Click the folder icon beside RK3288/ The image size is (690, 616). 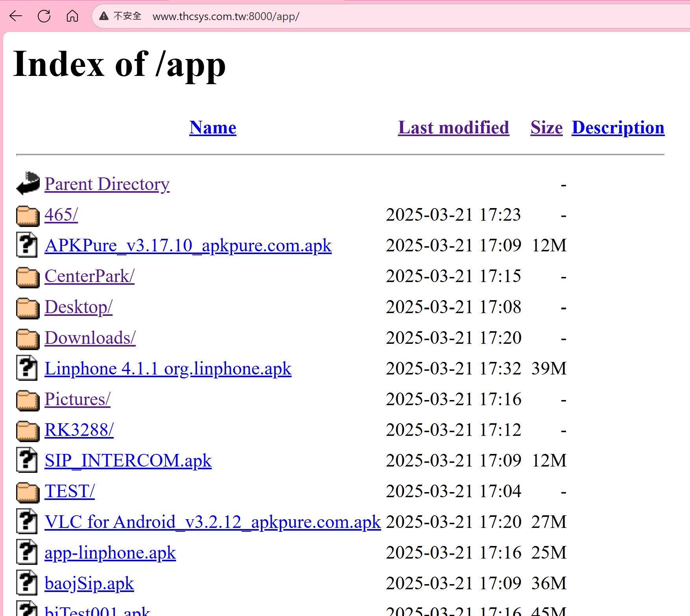click(28, 431)
